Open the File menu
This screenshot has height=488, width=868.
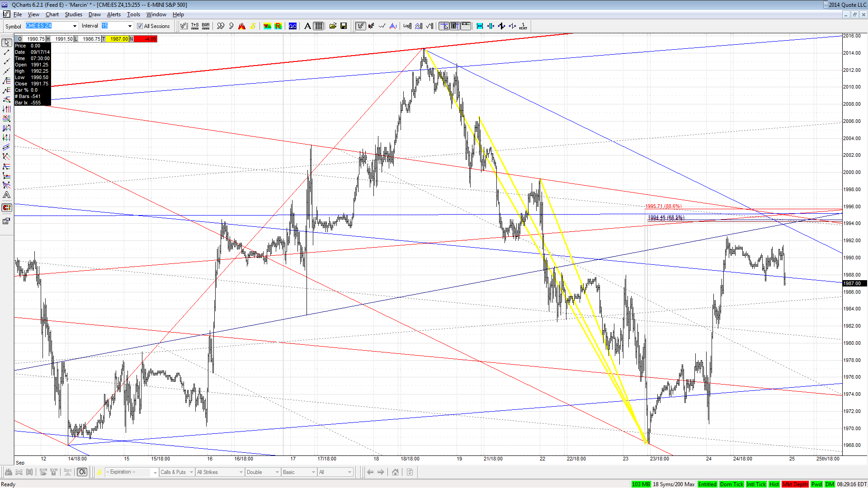click(18, 14)
